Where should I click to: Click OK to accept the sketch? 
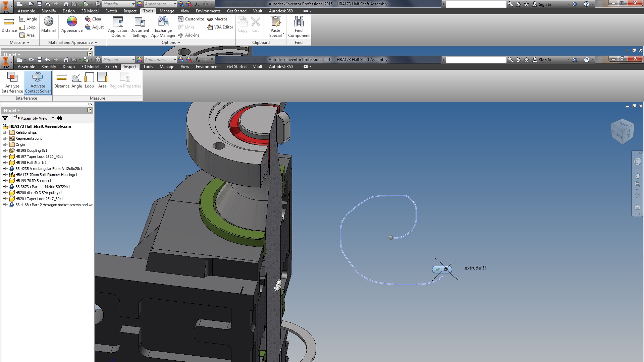click(x=442, y=269)
